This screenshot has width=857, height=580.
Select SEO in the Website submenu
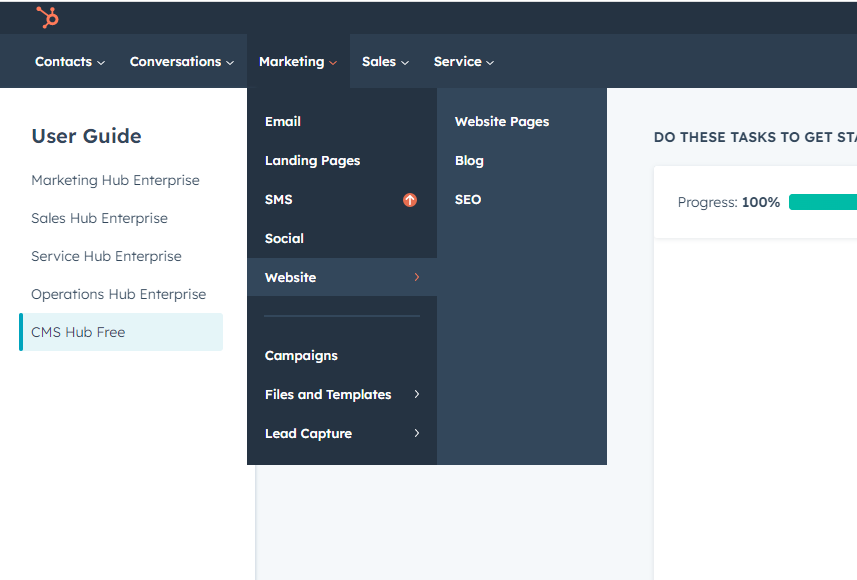[x=468, y=200]
